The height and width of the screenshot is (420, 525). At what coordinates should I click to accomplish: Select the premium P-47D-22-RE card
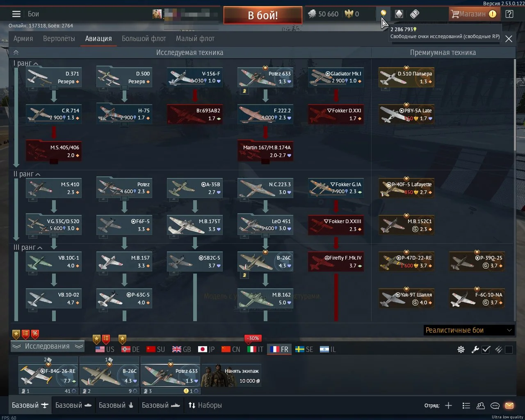(406, 262)
